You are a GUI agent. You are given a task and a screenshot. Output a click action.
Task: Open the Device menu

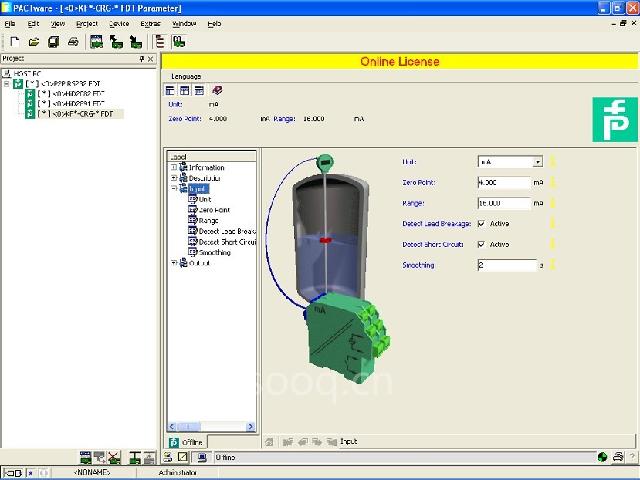pos(118,22)
